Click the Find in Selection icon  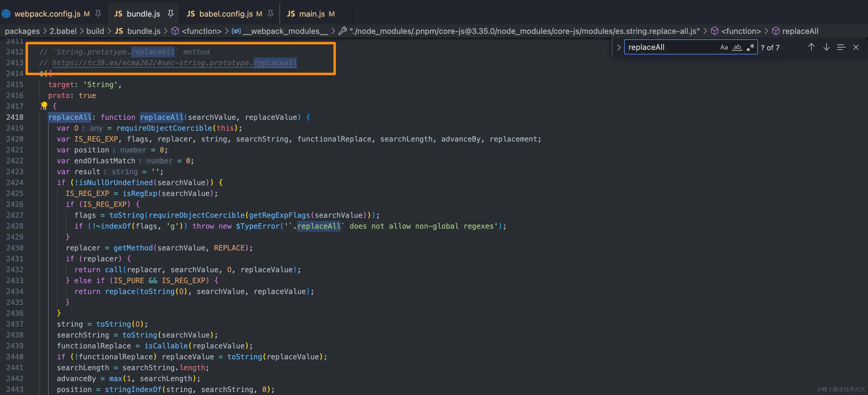tap(841, 47)
